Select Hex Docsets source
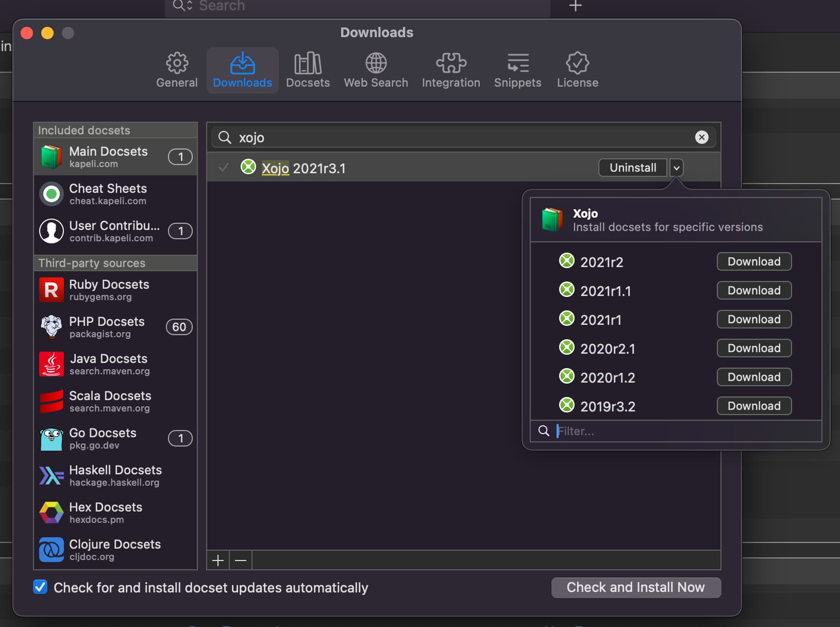The image size is (840, 627). tap(115, 513)
